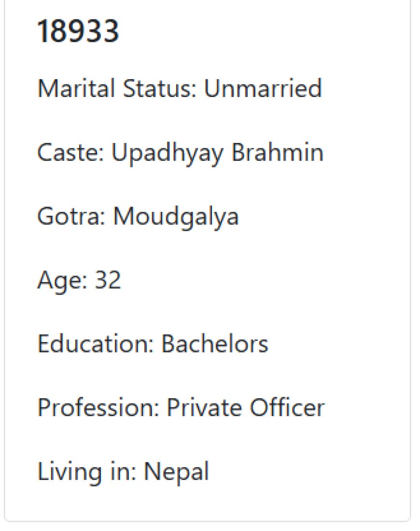Click the word Brahmin

pos(278,152)
